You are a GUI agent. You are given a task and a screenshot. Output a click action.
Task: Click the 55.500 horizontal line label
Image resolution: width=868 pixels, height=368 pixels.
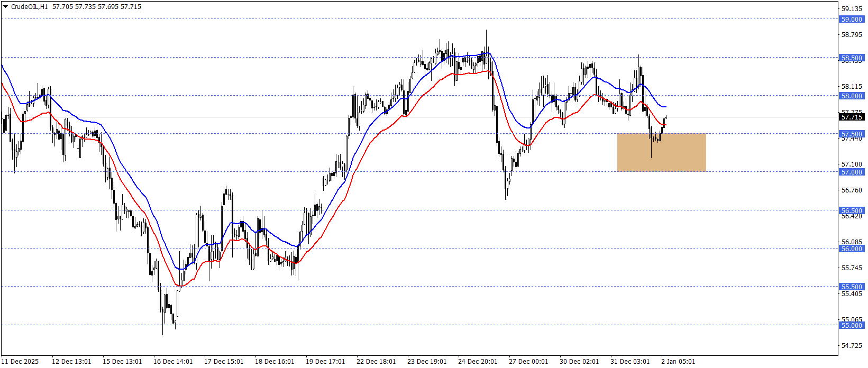click(x=852, y=287)
